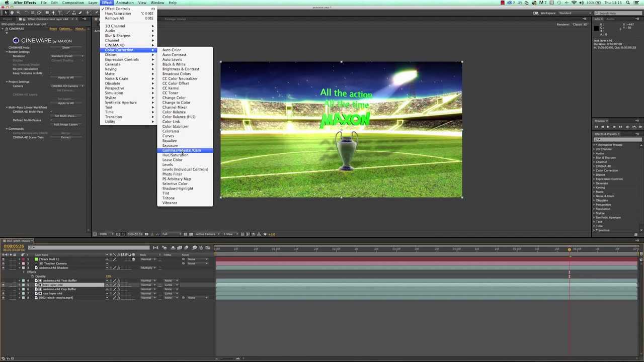Mute audio in Preview panel
This screenshot has width=644, height=362.
click(x=627, y=127)
